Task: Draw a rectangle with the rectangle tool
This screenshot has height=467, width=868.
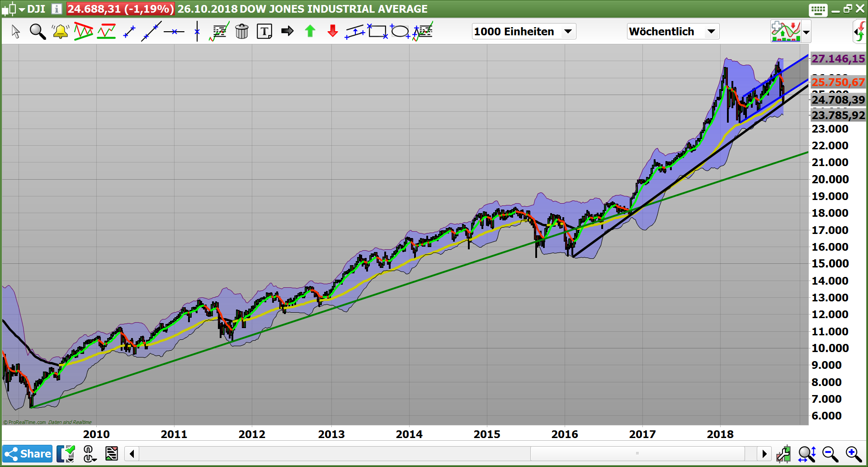Action: [x=377, y=31]
